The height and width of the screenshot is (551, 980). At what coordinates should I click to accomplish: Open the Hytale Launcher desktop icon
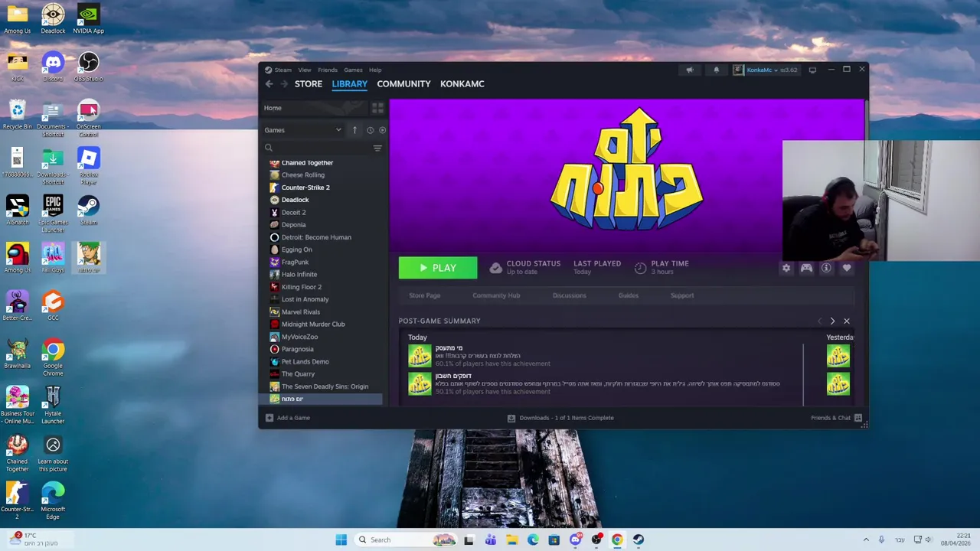[x=53, y=405]
